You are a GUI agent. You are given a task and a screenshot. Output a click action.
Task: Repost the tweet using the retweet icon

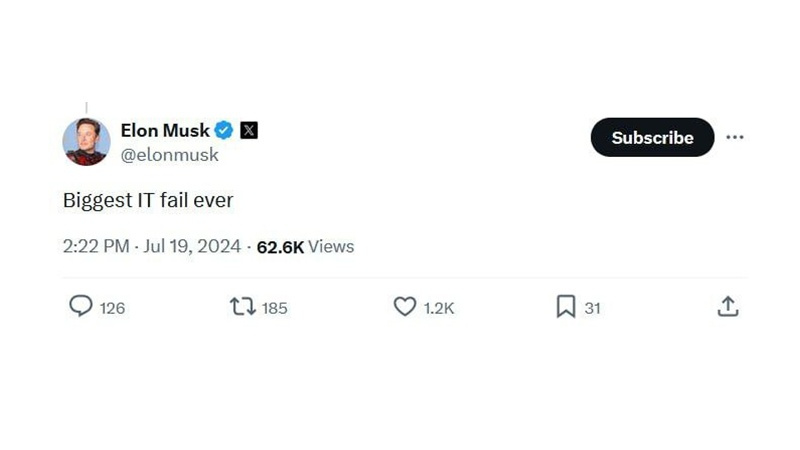coord(242,306)
